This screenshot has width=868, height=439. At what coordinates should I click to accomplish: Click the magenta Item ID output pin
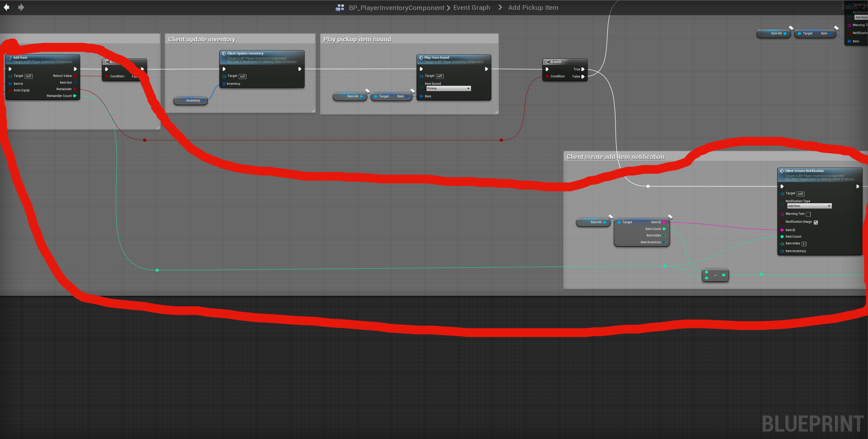664,222
